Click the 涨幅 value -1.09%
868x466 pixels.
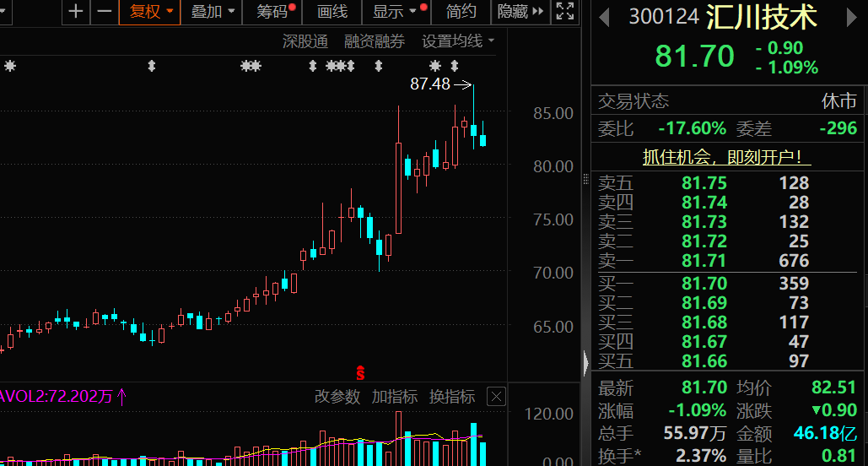pyautogui.click(x=698, y=410)
